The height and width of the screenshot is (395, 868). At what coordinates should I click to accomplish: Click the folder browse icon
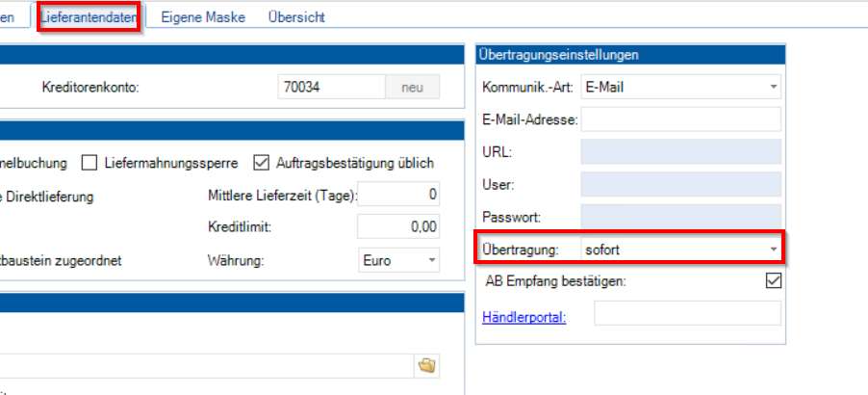tap(426, 365)
